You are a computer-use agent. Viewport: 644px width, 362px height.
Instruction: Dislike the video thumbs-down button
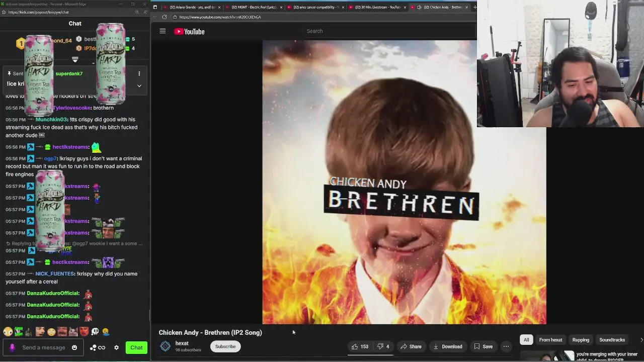coord(383,346)
